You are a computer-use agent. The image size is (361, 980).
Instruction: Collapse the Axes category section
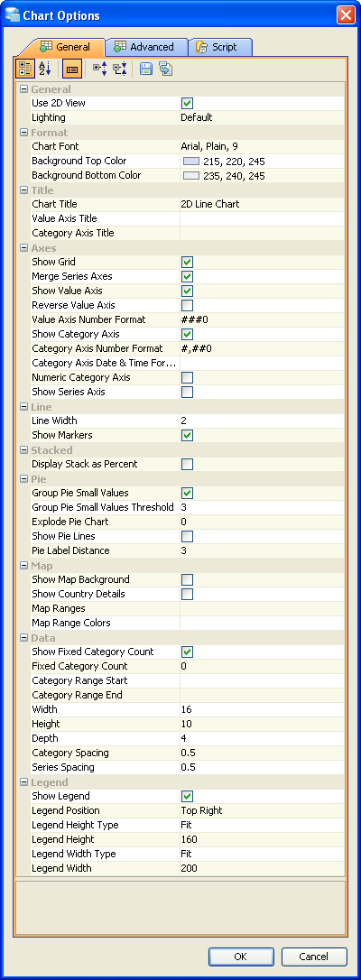coord(23,247)
